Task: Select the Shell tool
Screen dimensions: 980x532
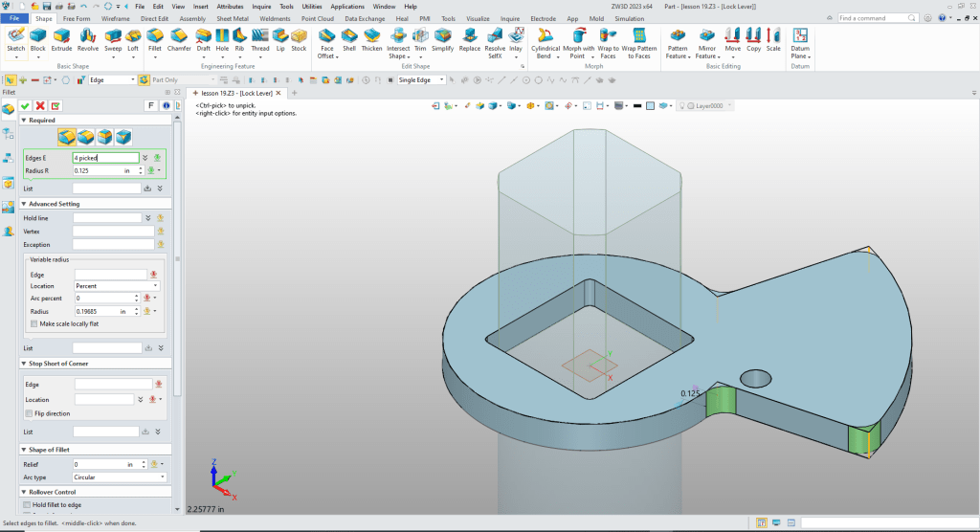Action: pyautogui.click(x=349, y=38)
